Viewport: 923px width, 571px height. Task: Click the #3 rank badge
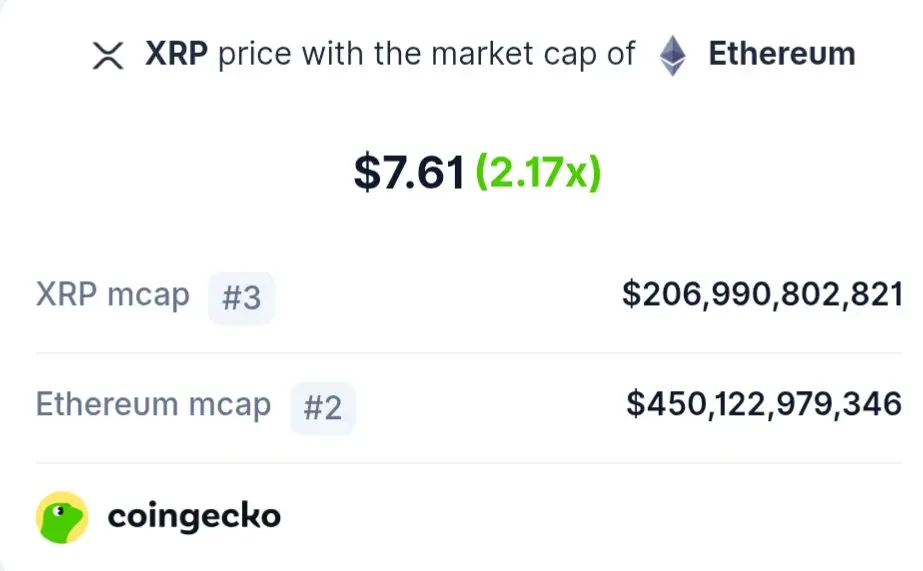tap(241, 298)
